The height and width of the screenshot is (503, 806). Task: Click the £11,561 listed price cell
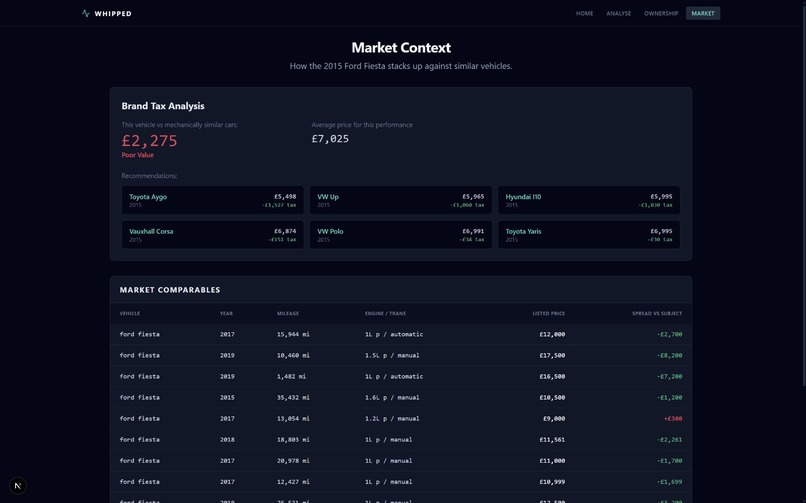pos(552,440)
